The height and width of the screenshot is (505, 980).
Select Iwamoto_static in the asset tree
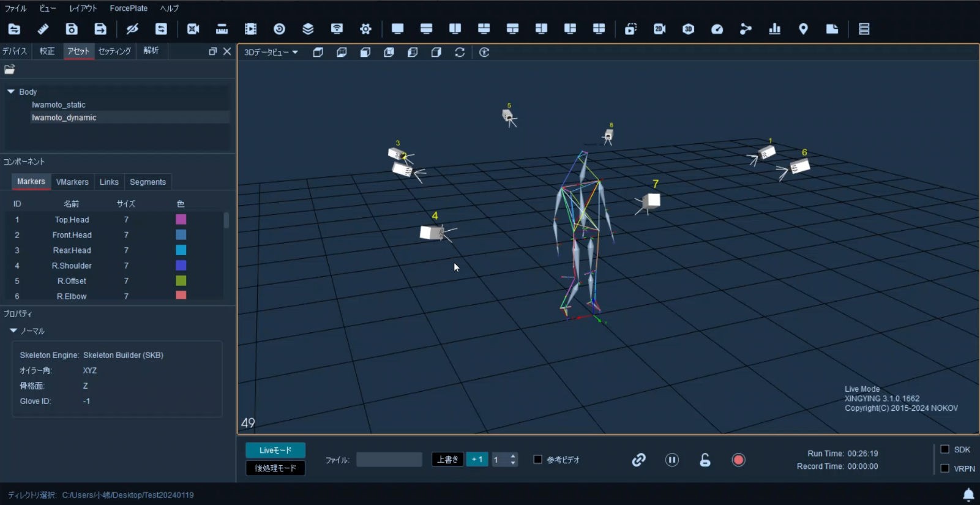(59, 105)
